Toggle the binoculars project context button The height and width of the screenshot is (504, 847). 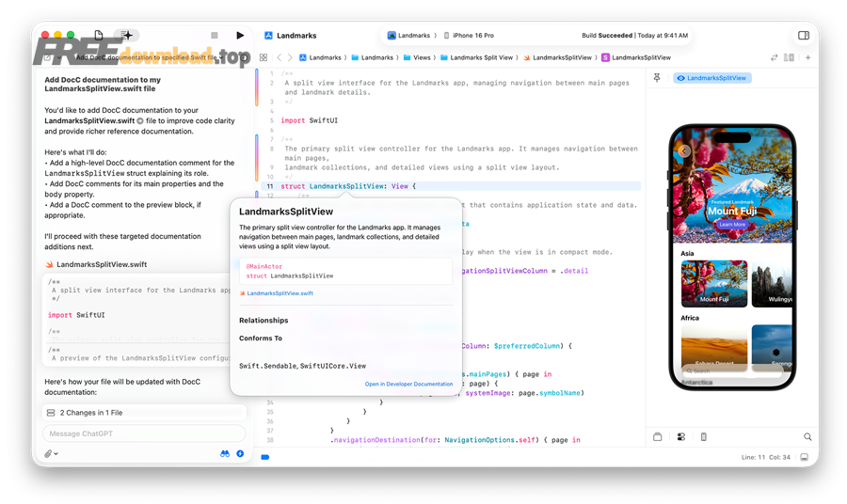(x=225, y=454)
